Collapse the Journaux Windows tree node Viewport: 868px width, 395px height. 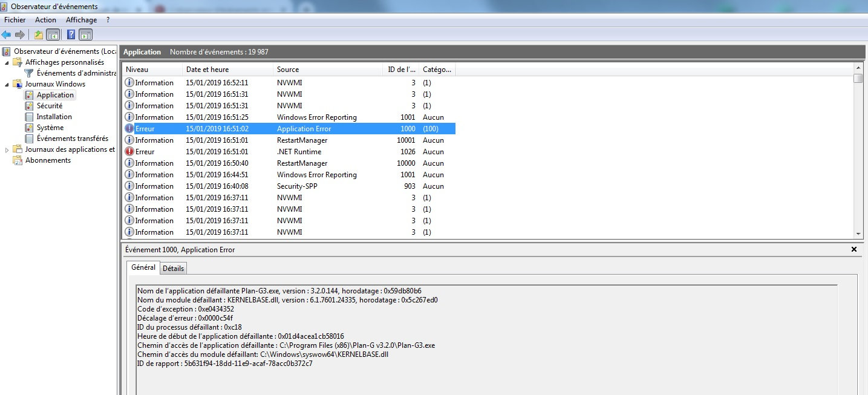pos(7,84)
